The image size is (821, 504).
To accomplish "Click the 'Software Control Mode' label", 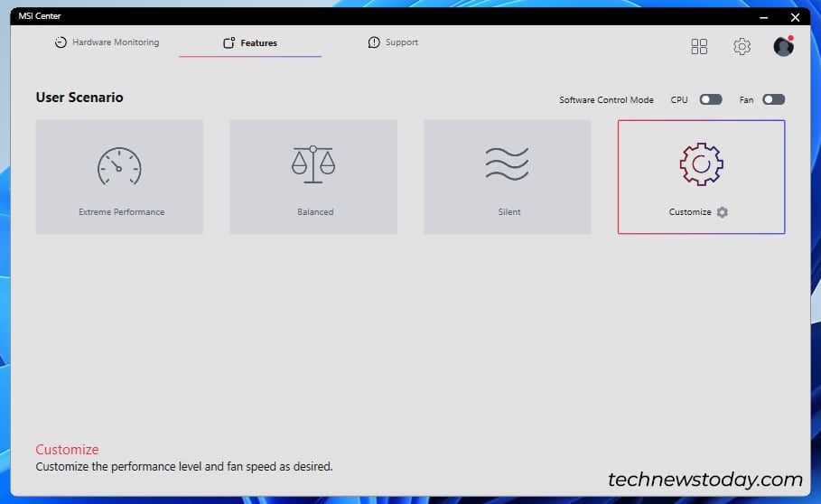I will [x=606, y=100].
